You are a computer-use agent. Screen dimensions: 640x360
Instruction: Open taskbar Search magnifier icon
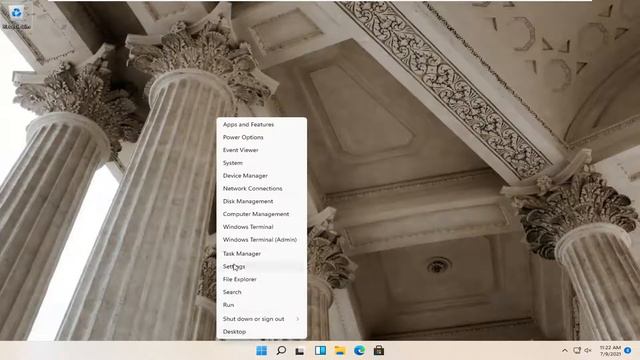pos(281,351)
